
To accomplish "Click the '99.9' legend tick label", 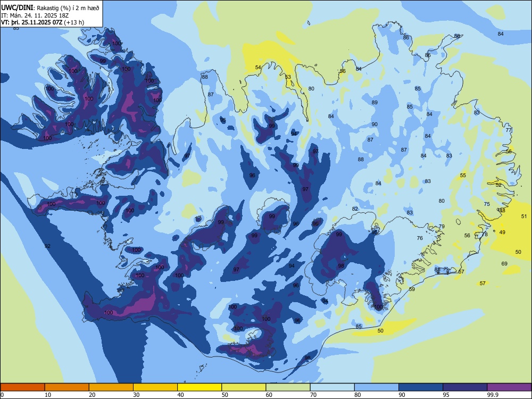I will 493,395.
